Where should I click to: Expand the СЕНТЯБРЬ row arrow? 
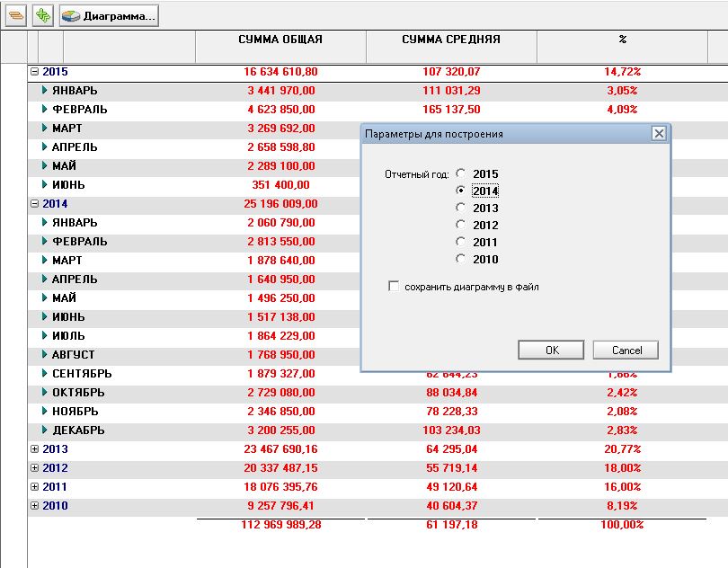(x=45, y=373)
